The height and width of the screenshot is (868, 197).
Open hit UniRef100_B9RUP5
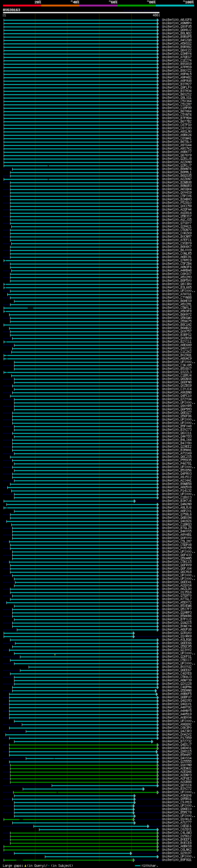[x=177, y=37]
